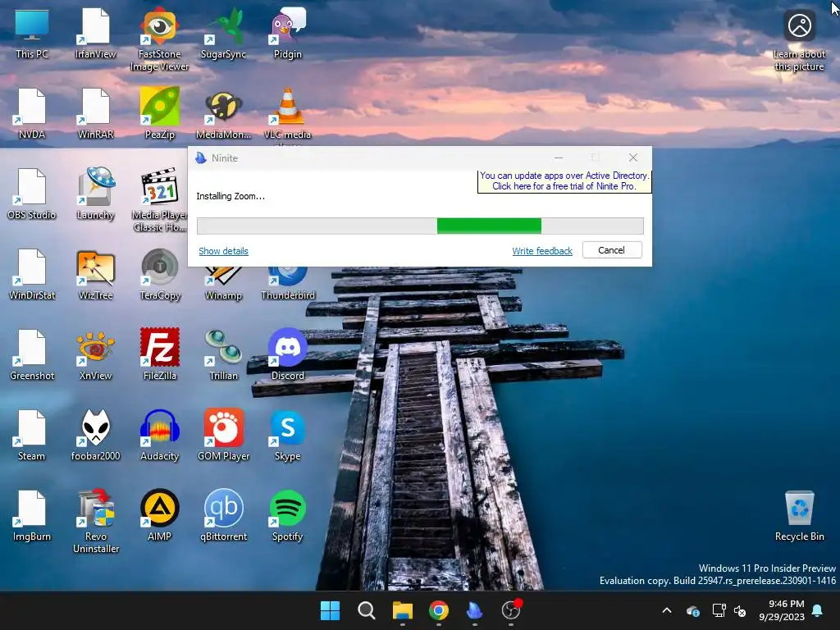
Task: Open Learn about this picture
Action: pyautogui.click(x=799, y=39)
